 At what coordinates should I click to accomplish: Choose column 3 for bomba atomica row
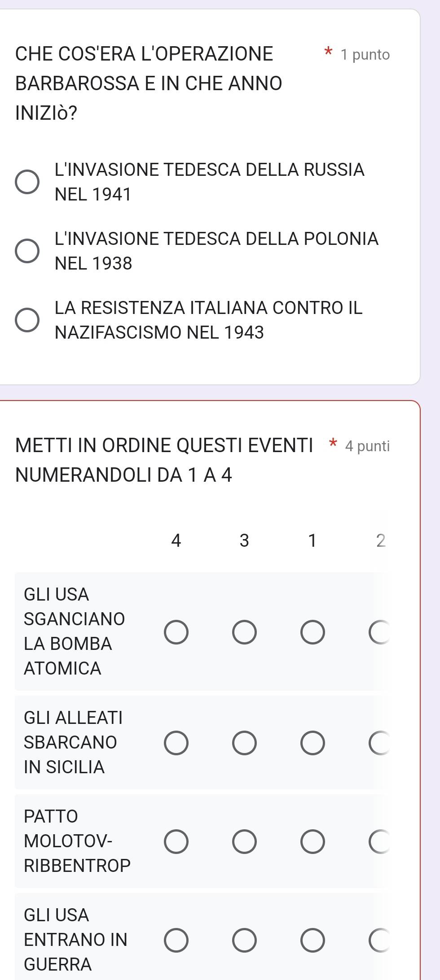[244, 632]
